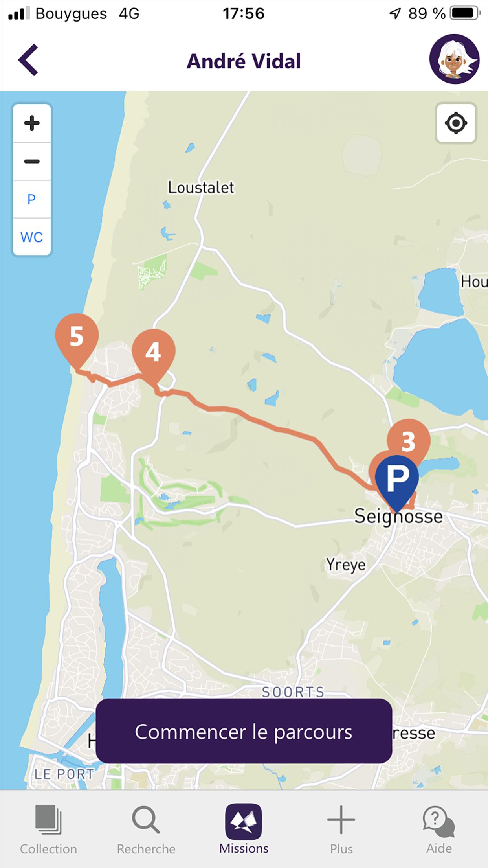488x868 pixels.
Task: Select waypoint marker 5
Action: [x=77, y=338]
